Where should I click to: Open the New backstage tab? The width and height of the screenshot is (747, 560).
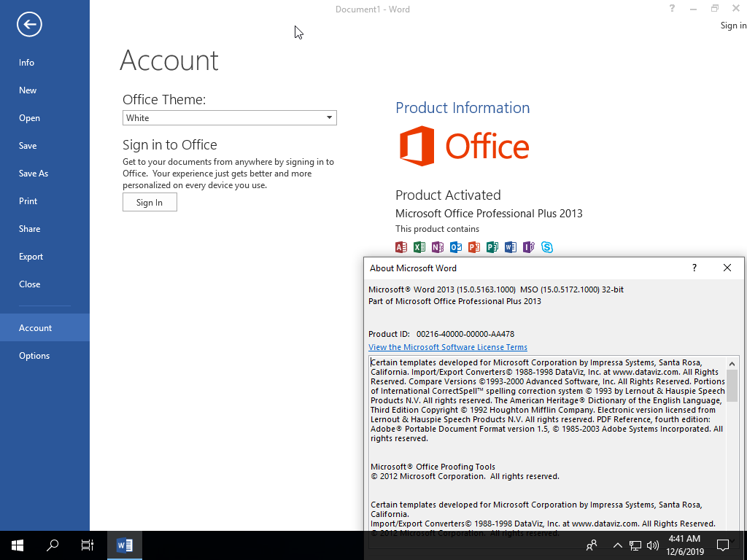point(44,90)
